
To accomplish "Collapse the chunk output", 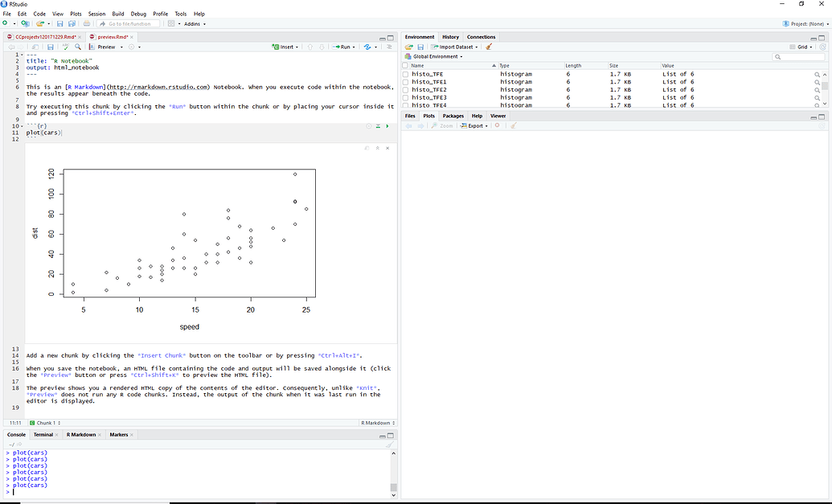I will pos(377,148).
